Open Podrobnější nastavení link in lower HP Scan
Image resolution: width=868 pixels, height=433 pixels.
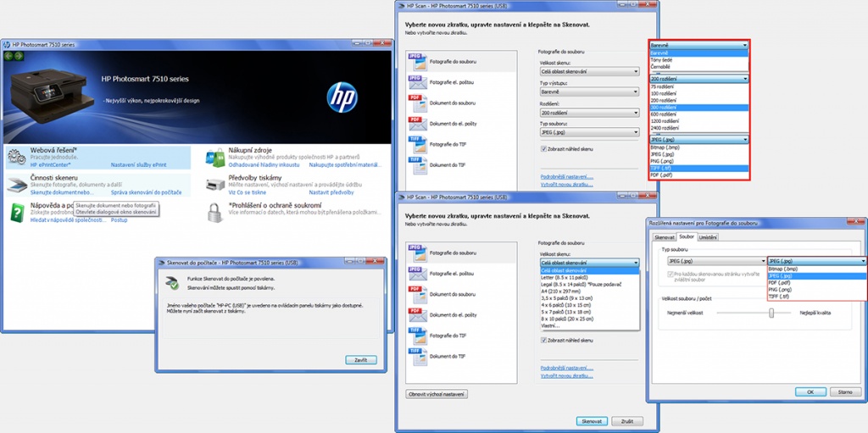[x=567, y=368]
